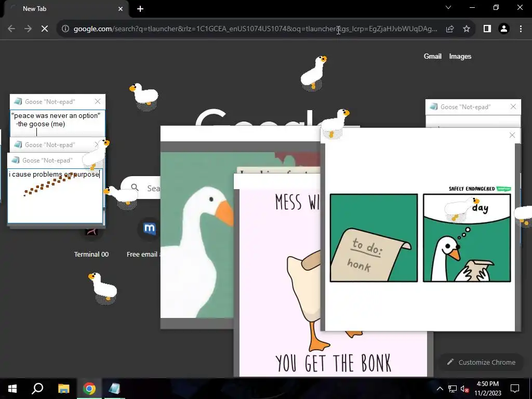Open Gmail link
532x399 pixels.
coord(433,56)
